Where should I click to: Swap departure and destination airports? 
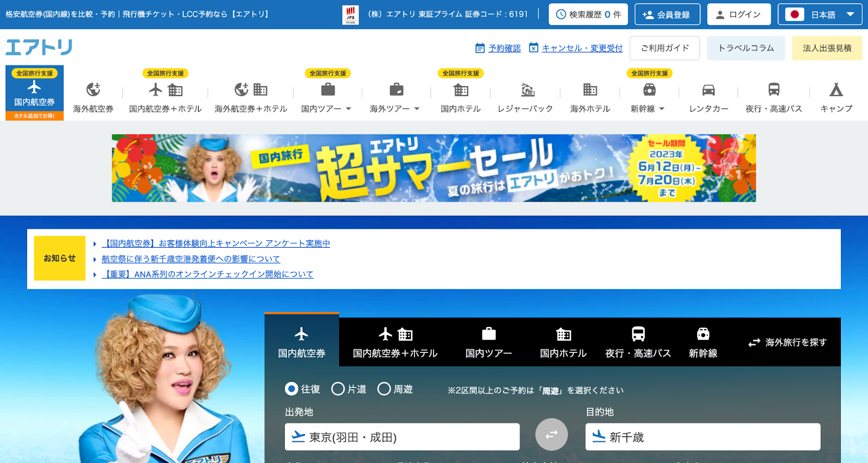552,434
